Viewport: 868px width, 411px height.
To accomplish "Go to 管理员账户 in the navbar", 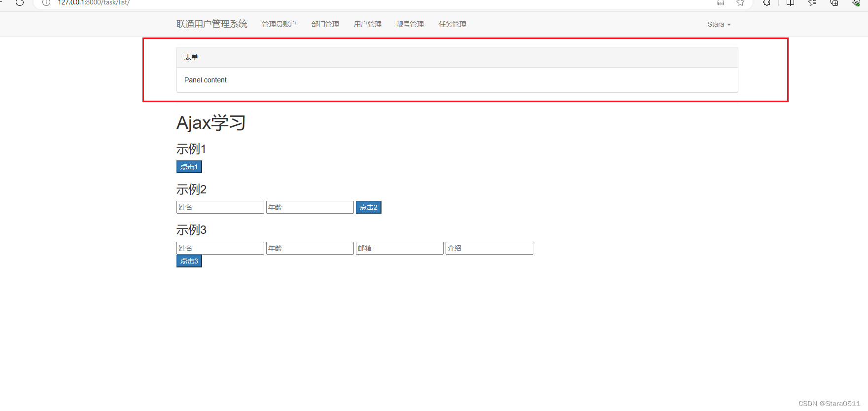I will click(279, 24).
